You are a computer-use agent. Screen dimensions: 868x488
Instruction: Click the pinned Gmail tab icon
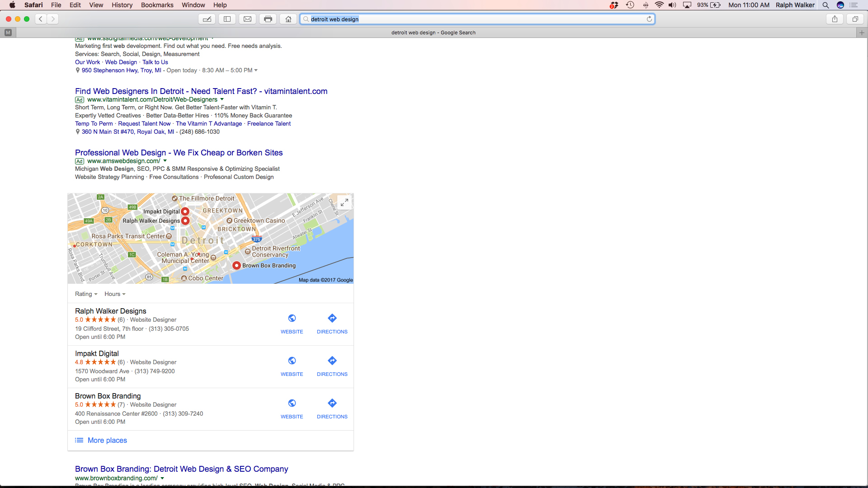click(8, 33)
